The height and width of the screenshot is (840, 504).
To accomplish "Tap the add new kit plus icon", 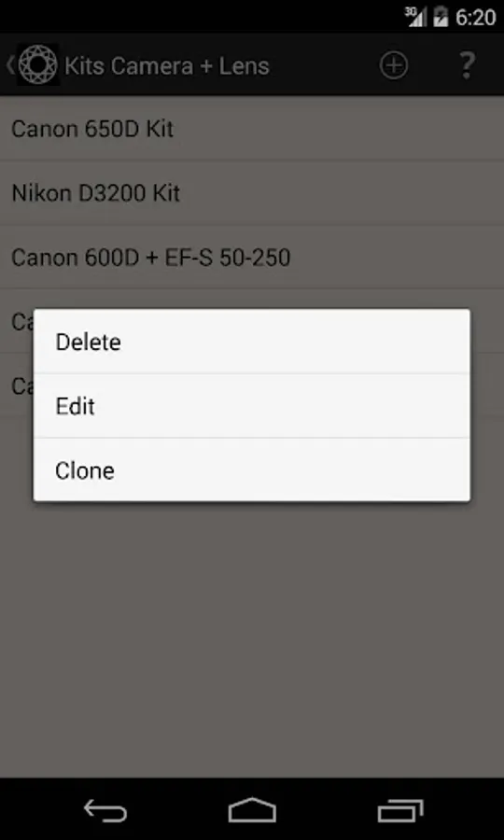I will click(x=394, y=65).
